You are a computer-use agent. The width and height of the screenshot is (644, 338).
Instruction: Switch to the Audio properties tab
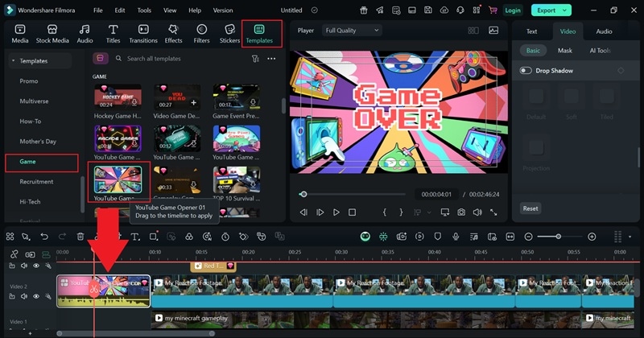(x=604, y=31)
